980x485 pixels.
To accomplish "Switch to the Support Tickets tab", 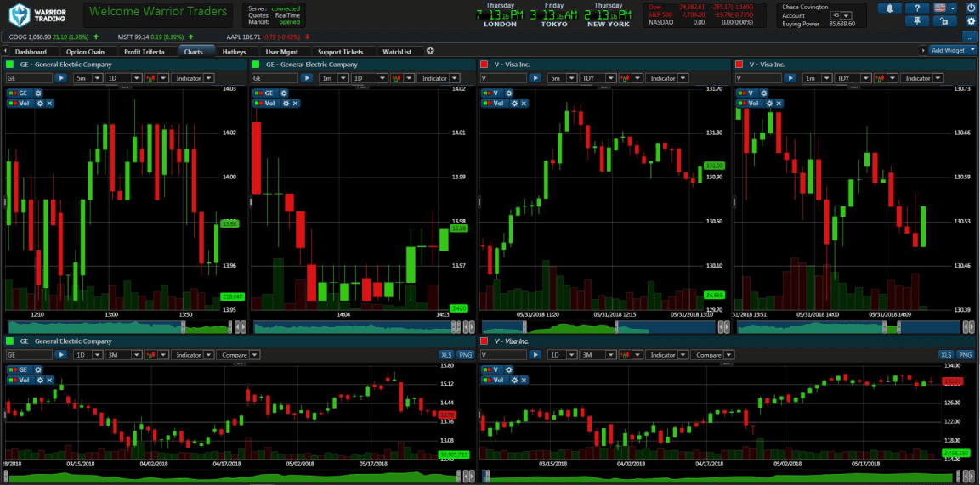I will [341, 52].
